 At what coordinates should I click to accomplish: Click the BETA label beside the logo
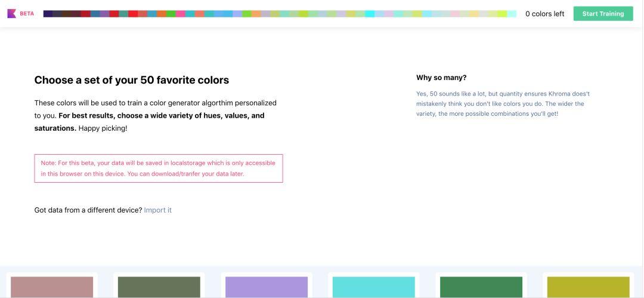[27, 14]
